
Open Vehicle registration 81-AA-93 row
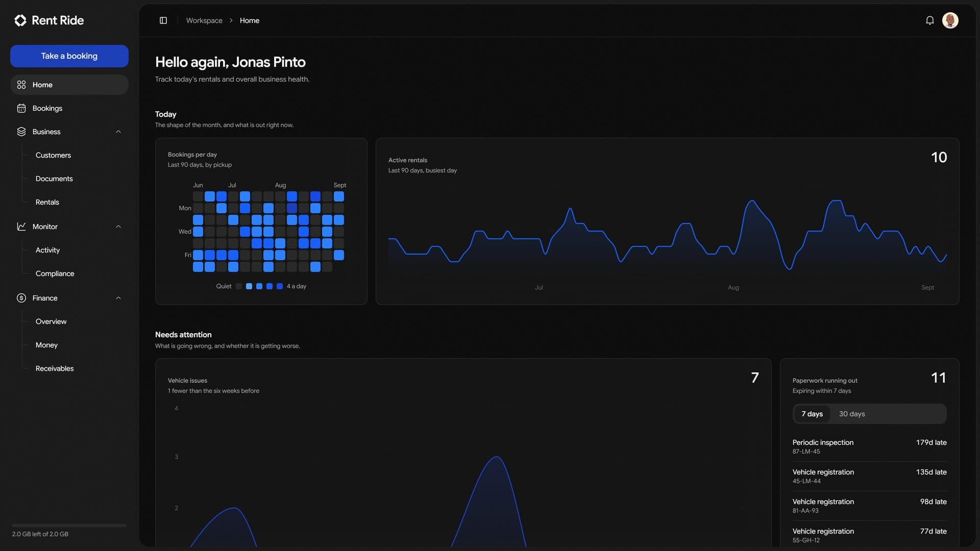(869, 506)
